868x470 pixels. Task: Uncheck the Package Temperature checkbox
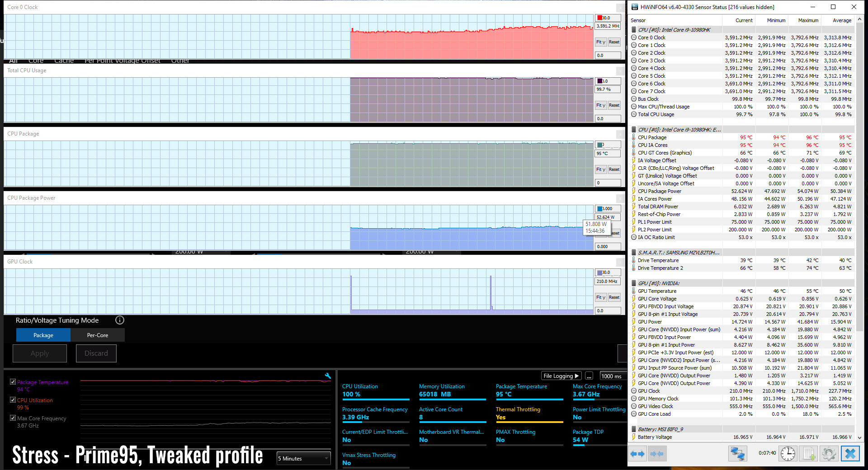(13, 382)
